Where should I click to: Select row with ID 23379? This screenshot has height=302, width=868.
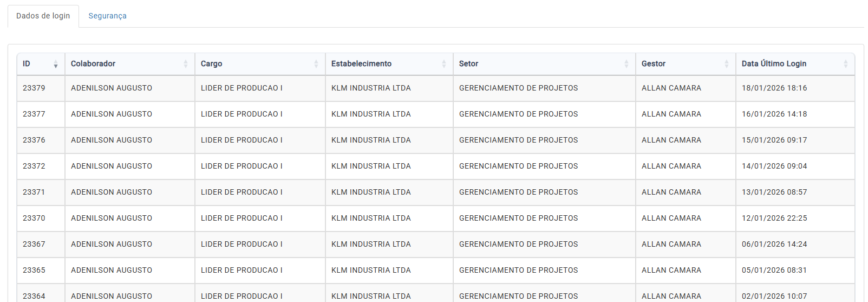[x=34, y=88]
